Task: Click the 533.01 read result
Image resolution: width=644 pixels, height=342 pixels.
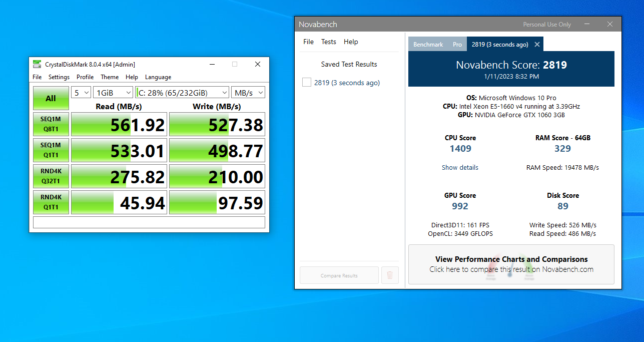Action: pyautogui.click(x=119, y=150)
